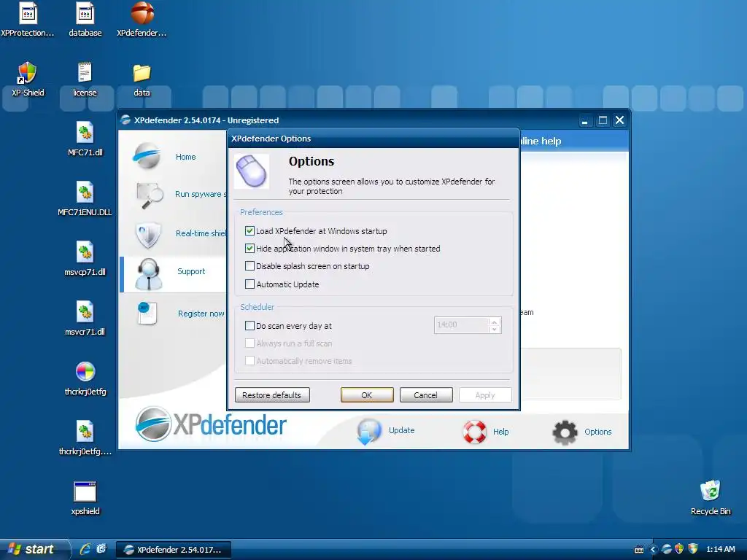Cancel the Options dialog
Image resolution: width=747 pixels, height=560 pixels.
[426, 395]
